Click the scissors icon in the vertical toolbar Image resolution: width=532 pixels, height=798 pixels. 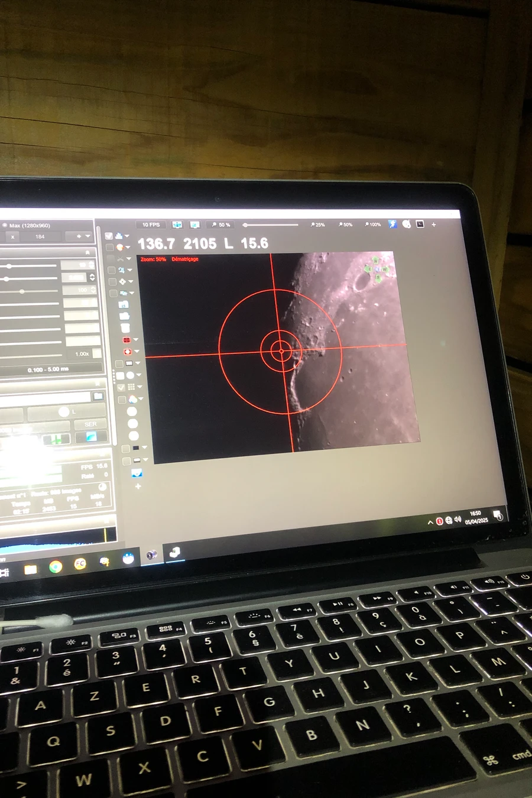(x=120, y=258)
